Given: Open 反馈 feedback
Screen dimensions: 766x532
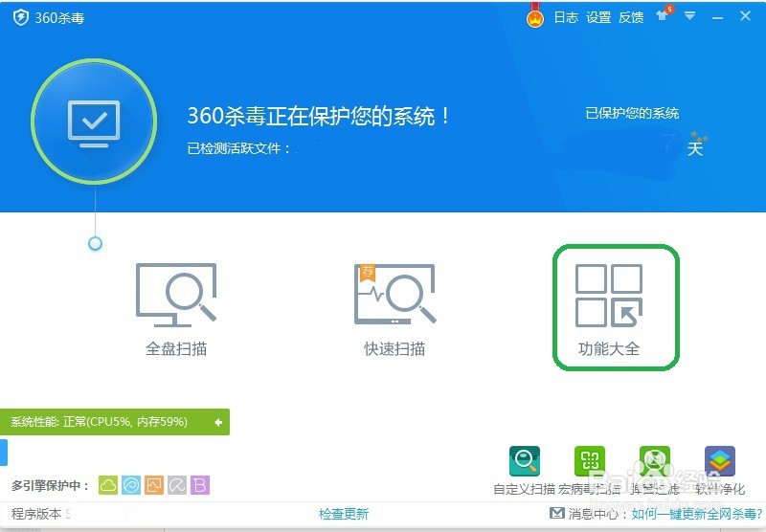Looking at the screenshot, I should (x=631, y=17).
